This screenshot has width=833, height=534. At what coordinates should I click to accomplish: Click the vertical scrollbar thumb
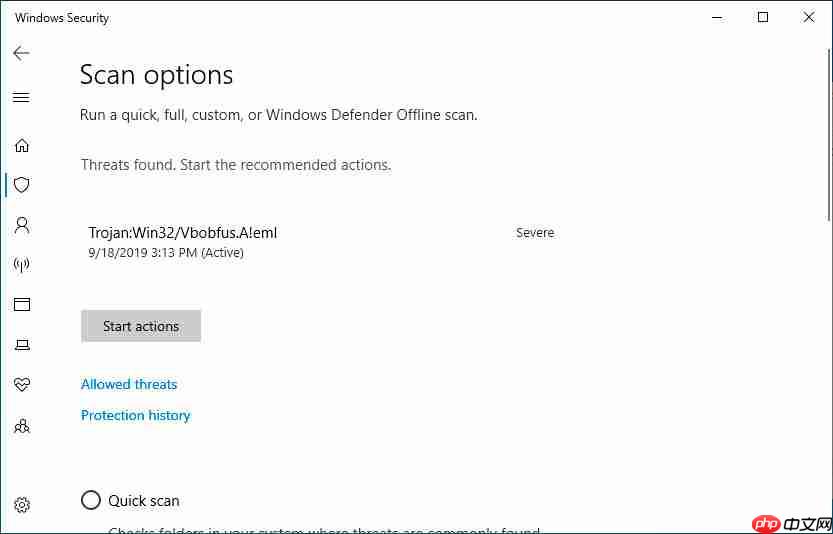click(829, 134)
